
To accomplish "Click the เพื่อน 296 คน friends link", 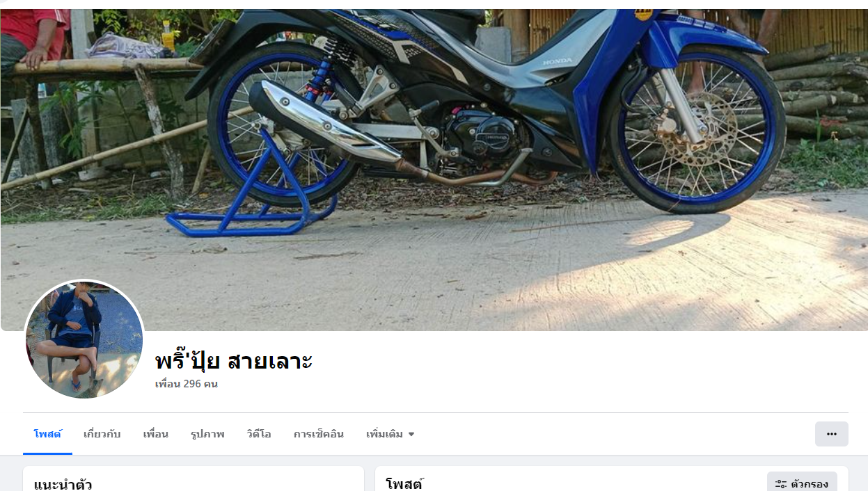I will pyautogui.click(x=187, y=384).
